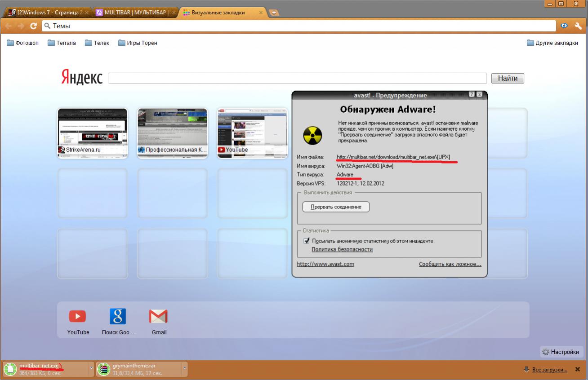
Task: Open a new tab with the plus button
Action: coord(274,13)
